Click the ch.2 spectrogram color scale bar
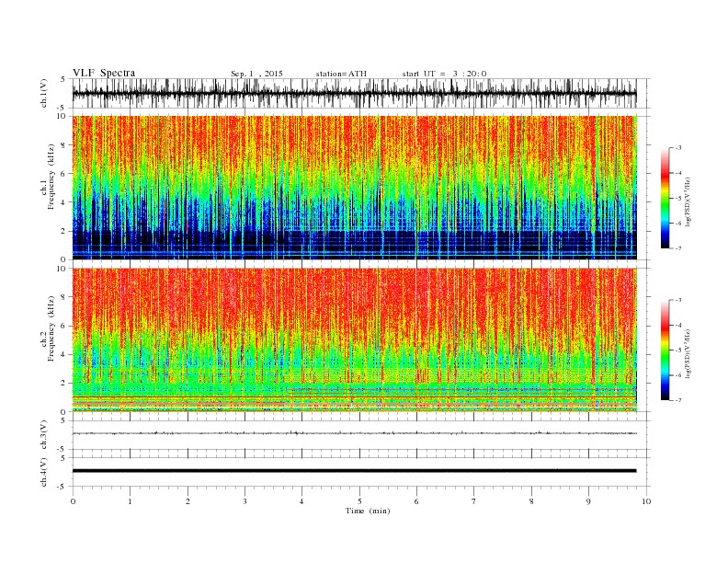This screenshot has height=563, width=728. coord(665,350)
